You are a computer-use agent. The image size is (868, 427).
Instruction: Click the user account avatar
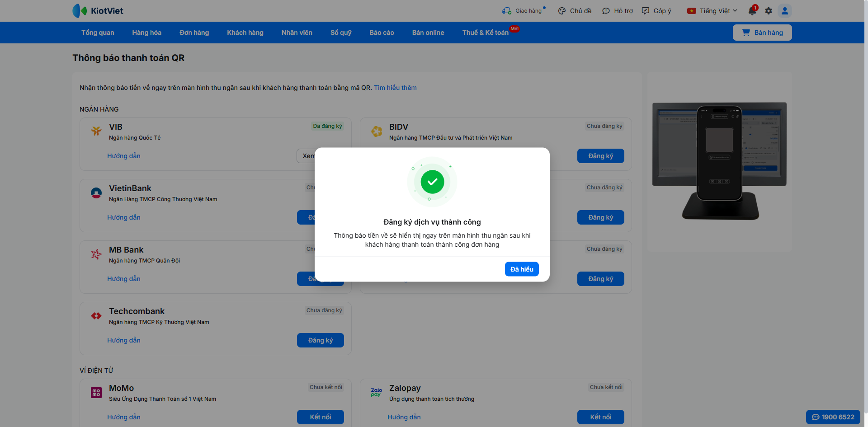coord(785,11)
